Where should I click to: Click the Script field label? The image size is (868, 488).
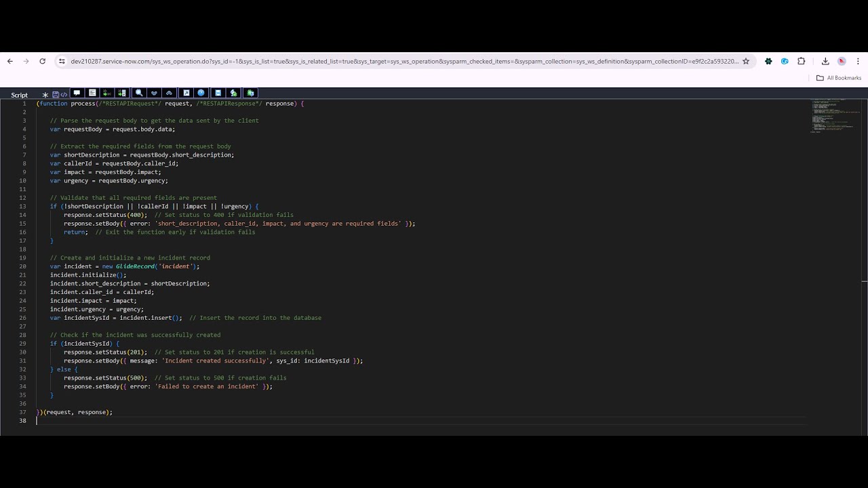tap(19, 96)
